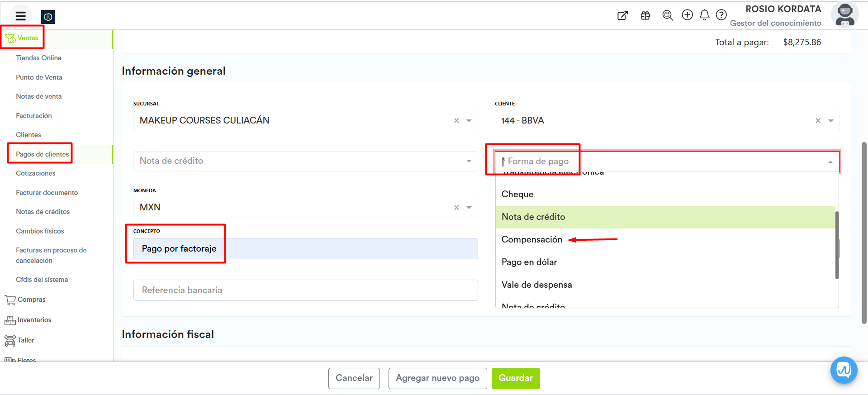Open the gift box icon
Screen dimensions: 868x395
click(645, 15)
